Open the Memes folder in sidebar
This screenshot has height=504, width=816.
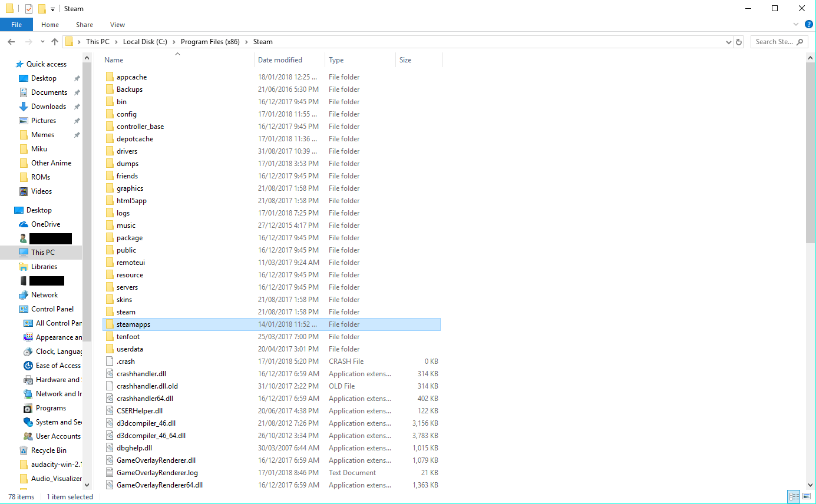[x=42, y=135]
